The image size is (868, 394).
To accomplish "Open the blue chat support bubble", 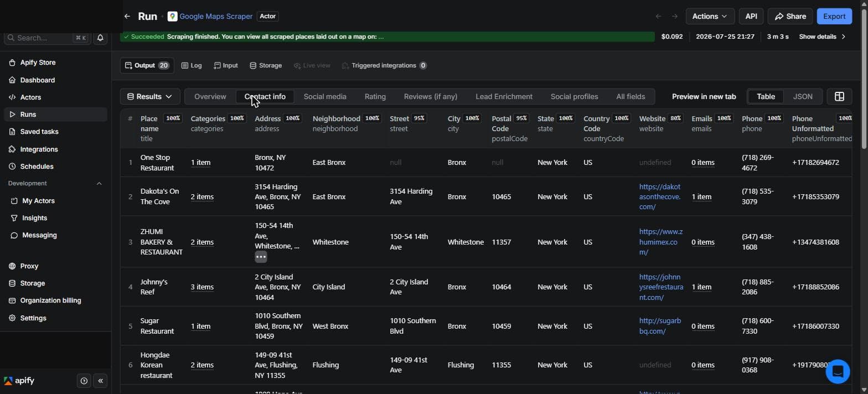I will (838, 371).
